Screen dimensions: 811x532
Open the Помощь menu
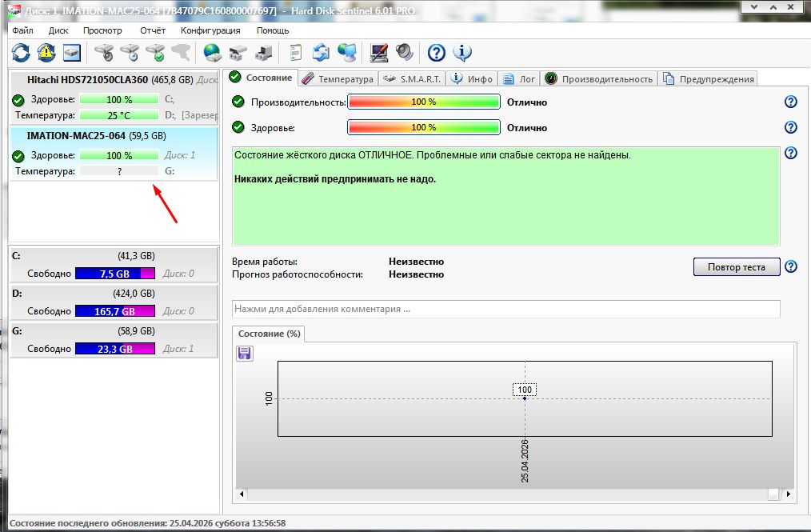[273, 30]
